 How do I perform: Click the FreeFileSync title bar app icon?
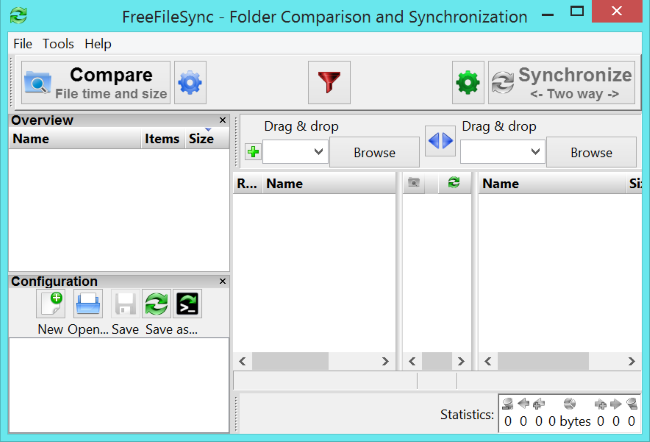(18, 16)
